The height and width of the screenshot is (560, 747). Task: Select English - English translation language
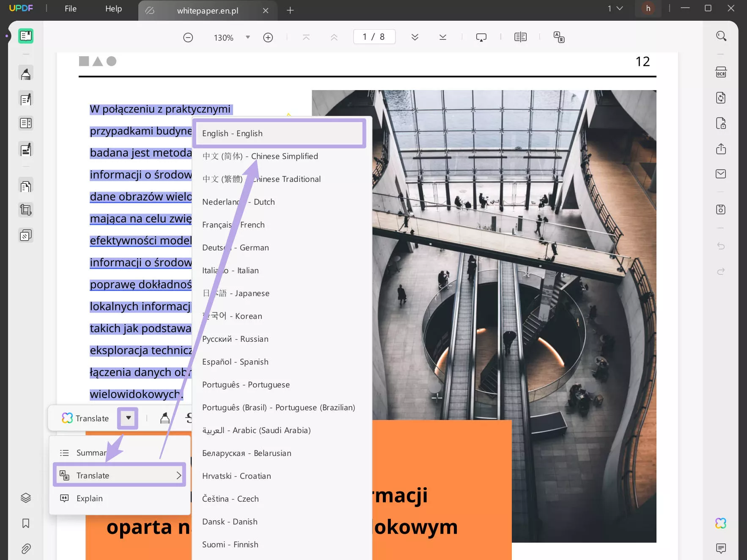(279, 133)
